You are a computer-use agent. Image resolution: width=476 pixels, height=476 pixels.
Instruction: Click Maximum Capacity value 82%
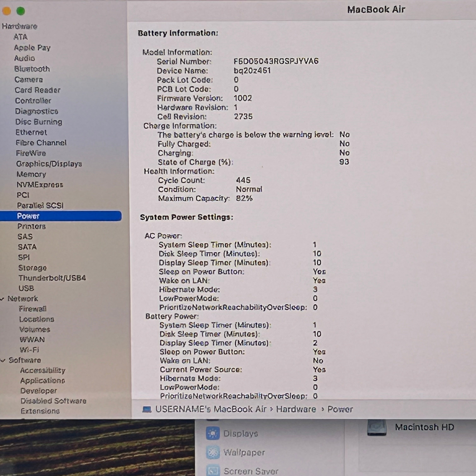click(244, 198)
